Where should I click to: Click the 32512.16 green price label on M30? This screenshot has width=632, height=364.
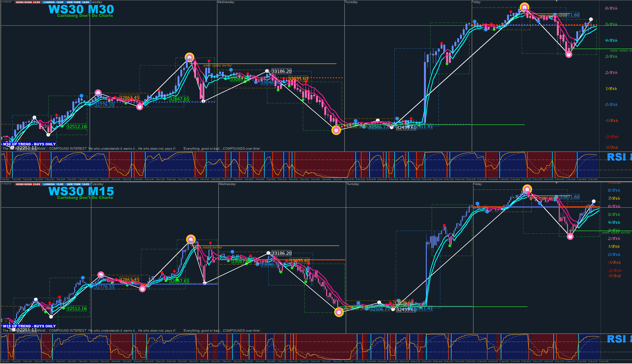[77, 127]
